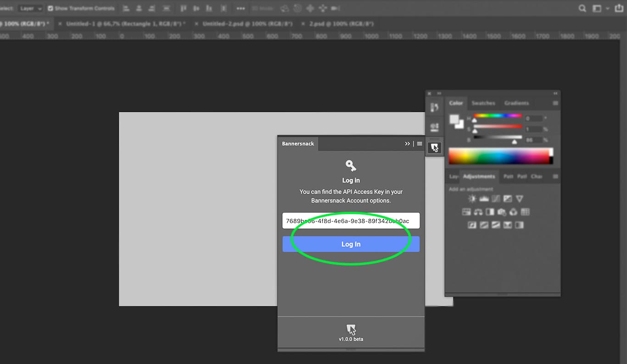Click the API Access Key input field
The width and height of the screenshot is (627, 364).
351,221
